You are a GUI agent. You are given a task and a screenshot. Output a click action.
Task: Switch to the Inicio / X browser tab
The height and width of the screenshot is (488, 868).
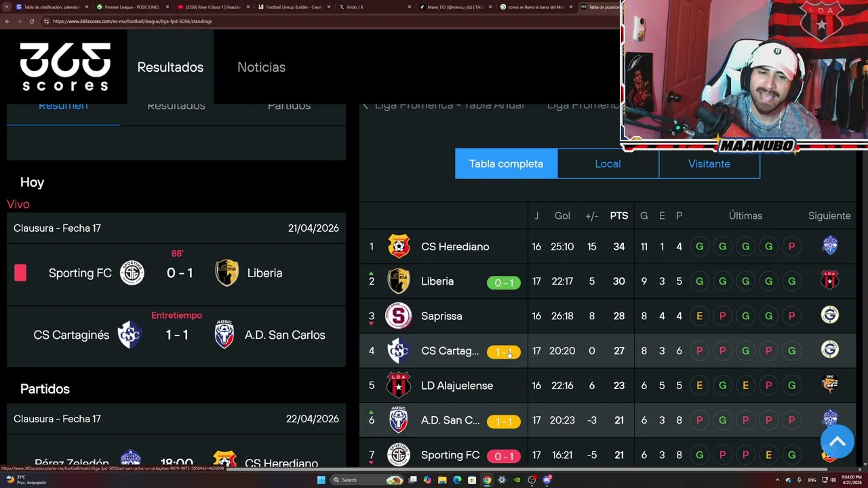tap(374, 7)
